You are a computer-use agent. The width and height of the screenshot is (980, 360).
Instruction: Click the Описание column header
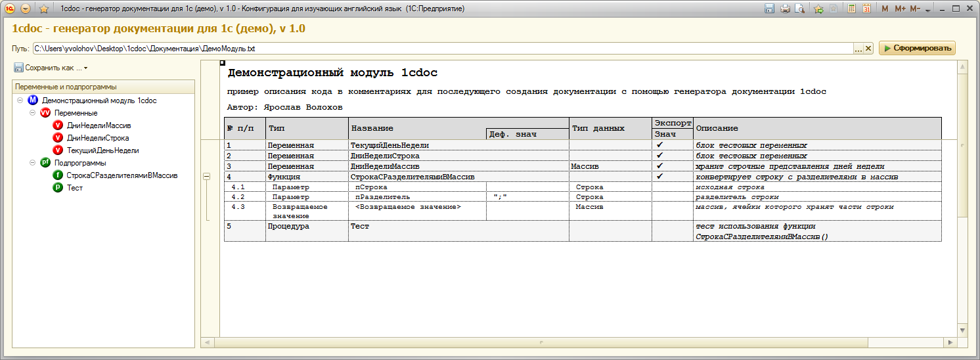pyautogui.click(x=817, y=129)
